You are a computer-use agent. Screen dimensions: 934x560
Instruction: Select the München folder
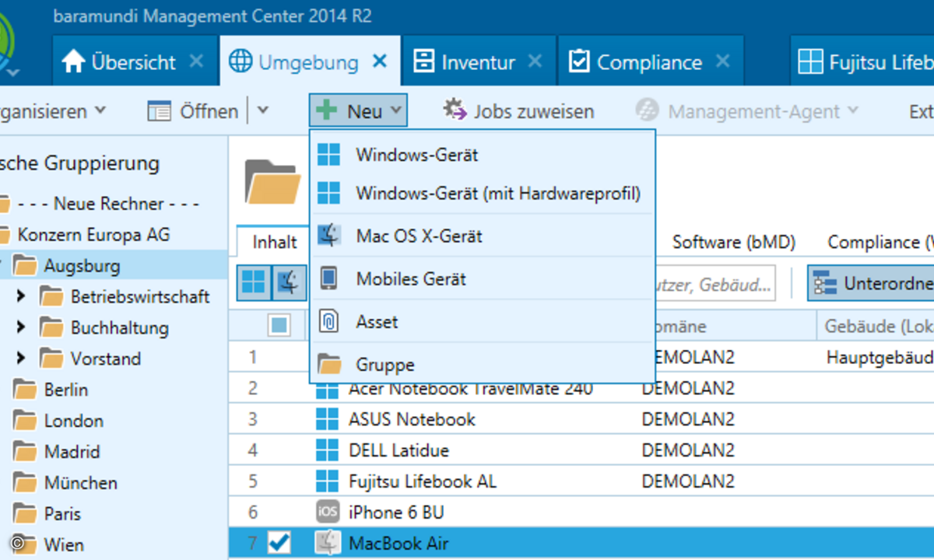pos(81,483)
